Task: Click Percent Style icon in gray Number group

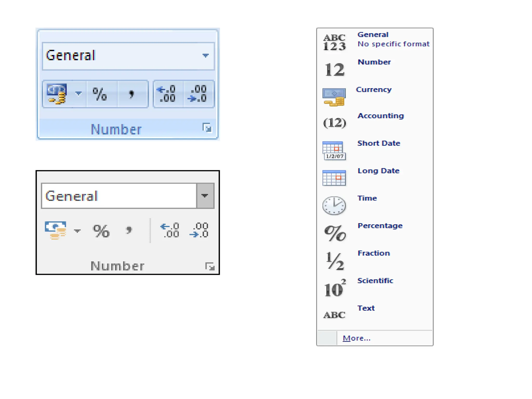Action: [101, 231]
